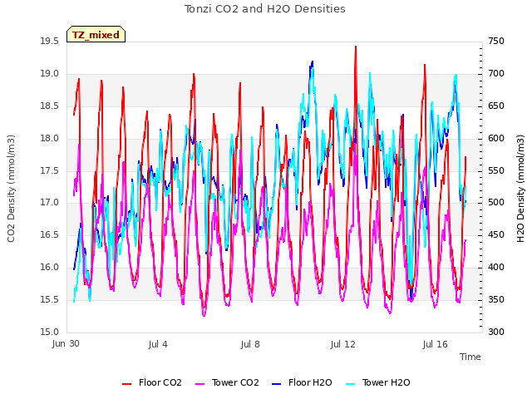
Task: Click the 16.0 left axis value
Action: (x=50, y=268)
